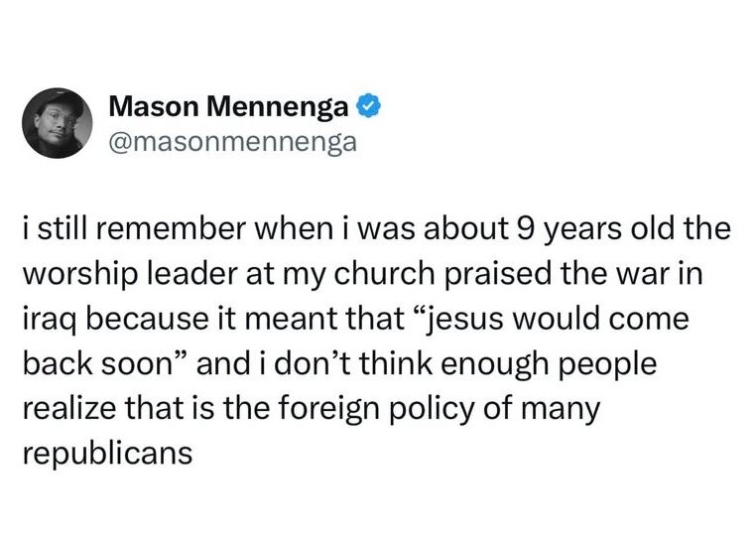Screen dimensions: 756x543
Task: Open Mason Mennenga's profile picture
Action: pyautogui.click(x=56, y=123)
